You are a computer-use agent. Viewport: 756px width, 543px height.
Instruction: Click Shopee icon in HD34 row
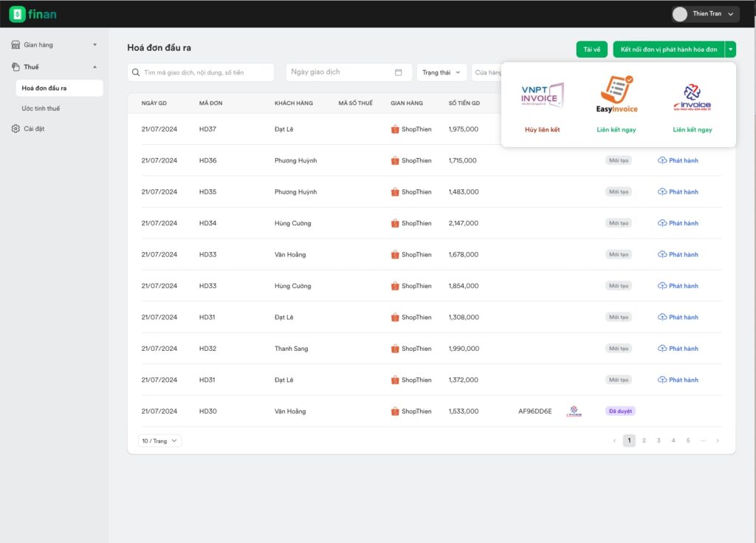[x=395, y=223]
